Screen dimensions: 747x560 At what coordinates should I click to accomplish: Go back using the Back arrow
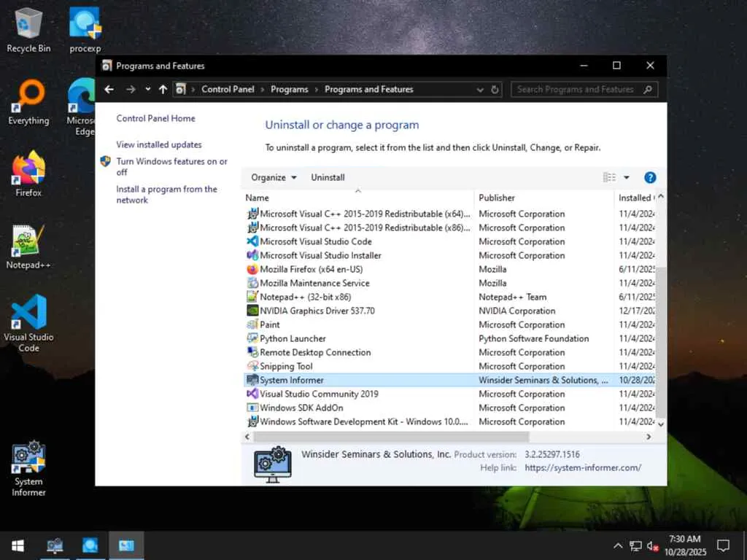click(x=109, y=90)
